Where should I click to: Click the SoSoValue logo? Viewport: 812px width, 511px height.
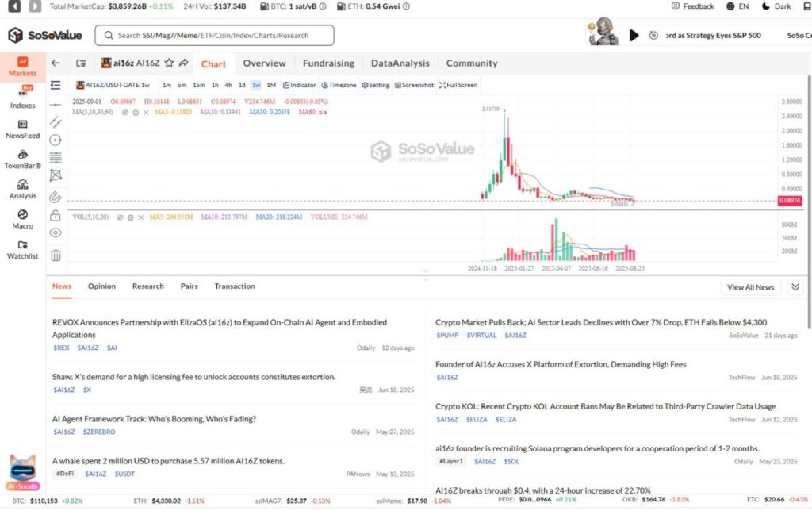point(45,35)
